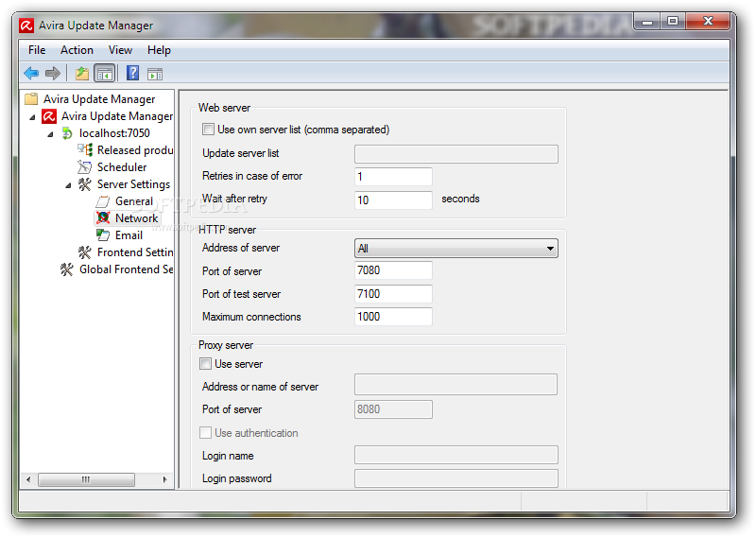Click the Update server list field
This screenshot has height=538, width=756.
tap(456, 154)
